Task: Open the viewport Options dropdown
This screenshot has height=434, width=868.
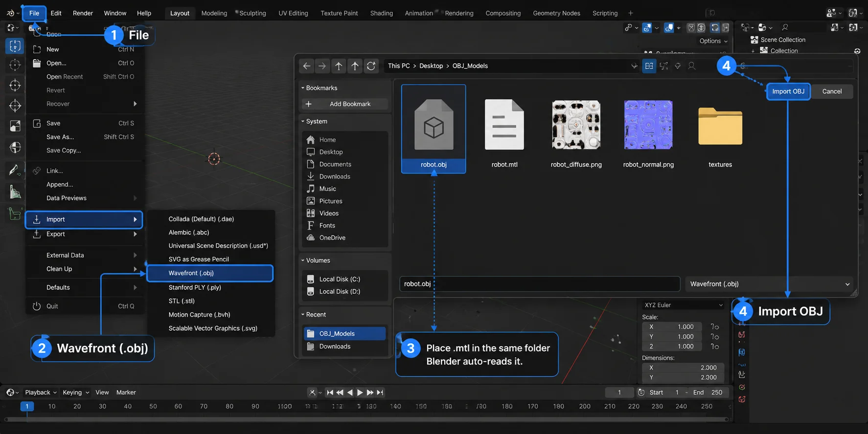Action: [713, 41]
